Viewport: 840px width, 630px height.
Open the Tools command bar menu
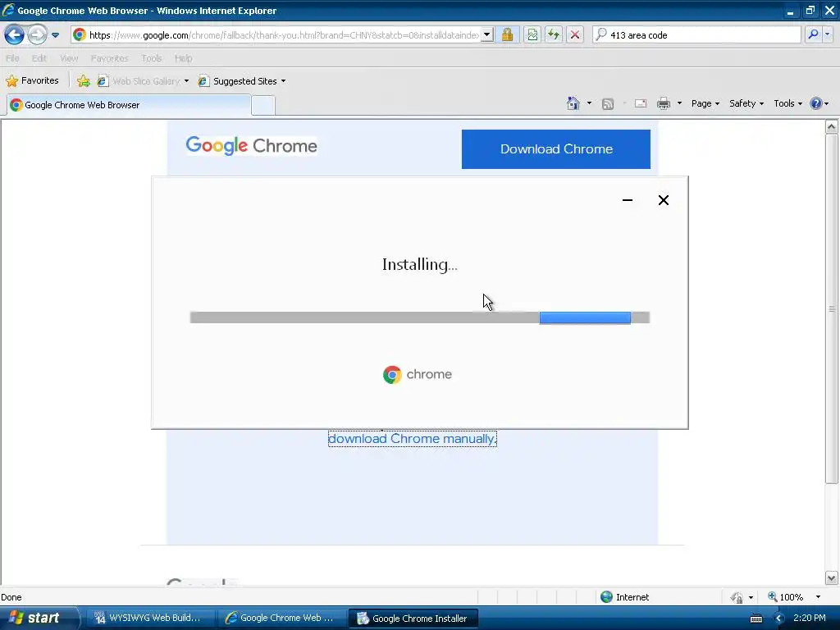tap(787, 103)
